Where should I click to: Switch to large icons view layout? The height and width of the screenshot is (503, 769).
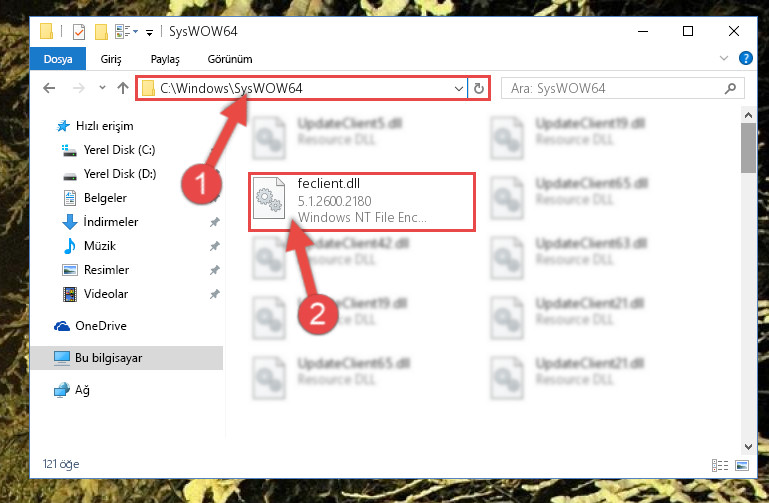tap(742, 465)
